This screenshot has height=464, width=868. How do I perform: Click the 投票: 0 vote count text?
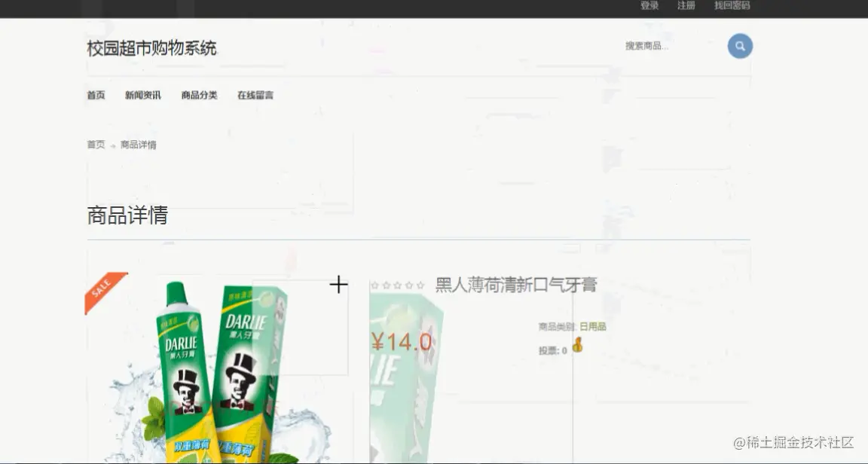tap(552, 350)
